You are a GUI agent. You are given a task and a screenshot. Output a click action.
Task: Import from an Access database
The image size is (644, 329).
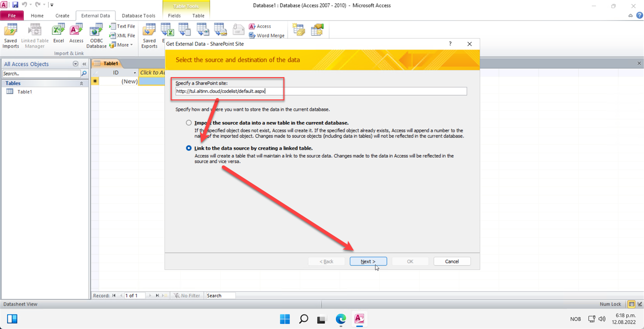(x=76, y=34)
